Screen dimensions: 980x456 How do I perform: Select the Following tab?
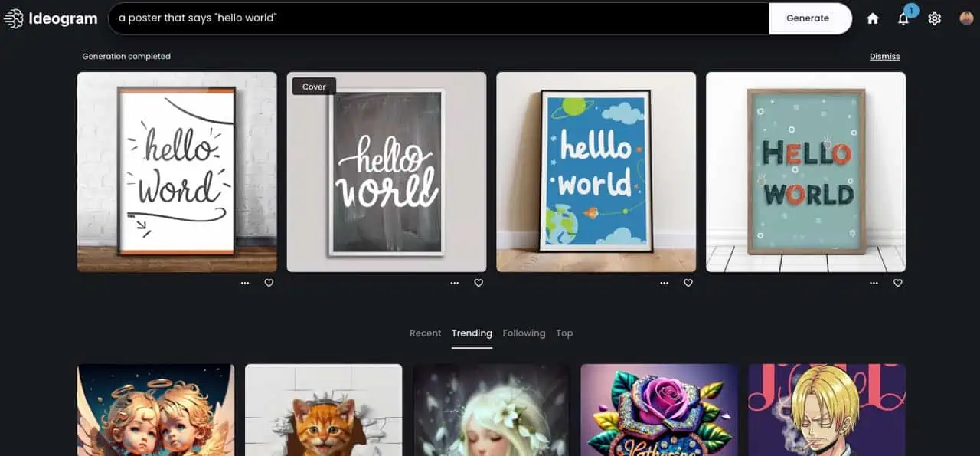(x=524, y=333)
